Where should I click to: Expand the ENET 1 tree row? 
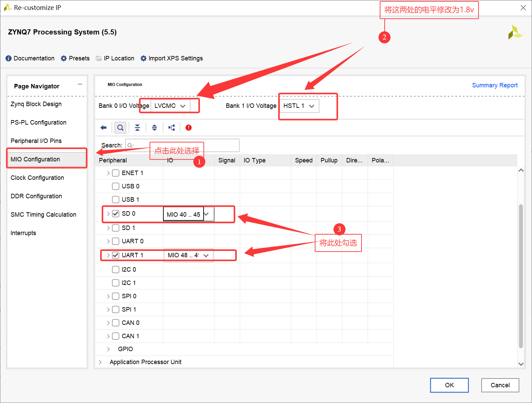(x=108, y=173)
